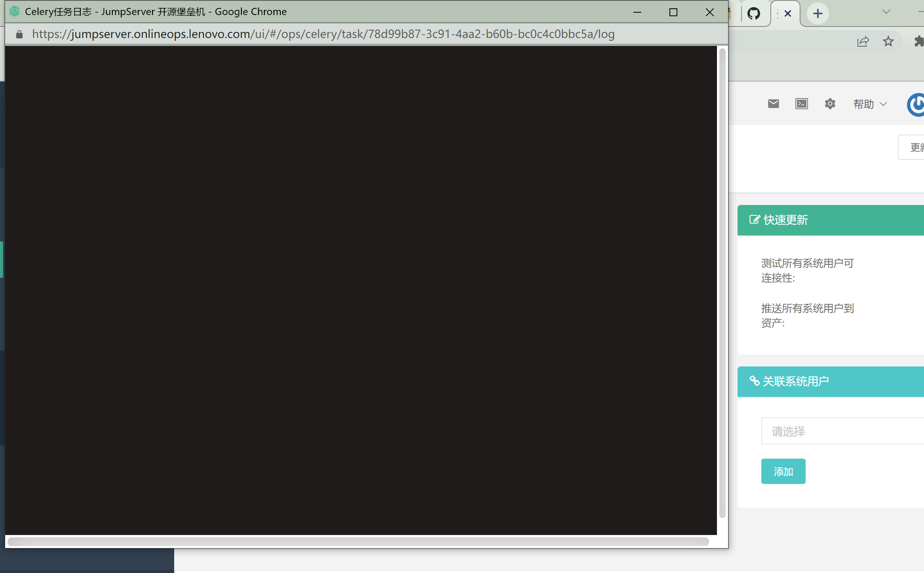Open a new browser tab
The width and height of the screenshot is (924, 573).
818,14
